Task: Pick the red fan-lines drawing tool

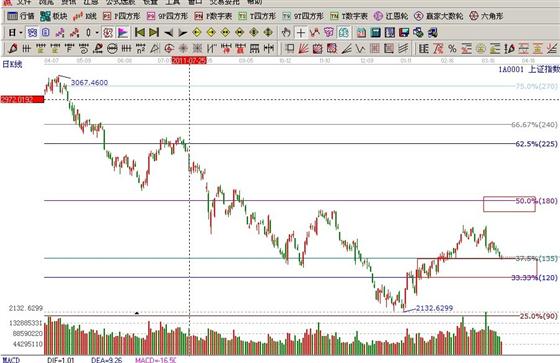Action: [x=303, y=48]
